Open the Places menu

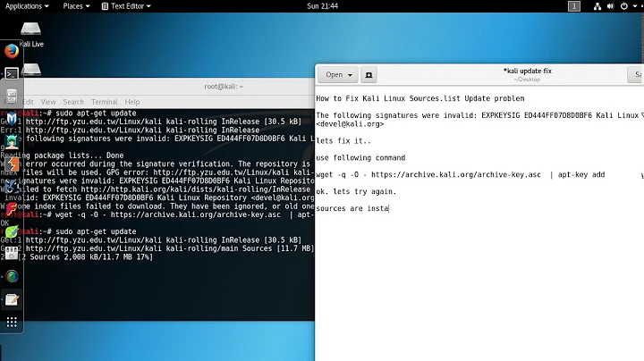76,6
